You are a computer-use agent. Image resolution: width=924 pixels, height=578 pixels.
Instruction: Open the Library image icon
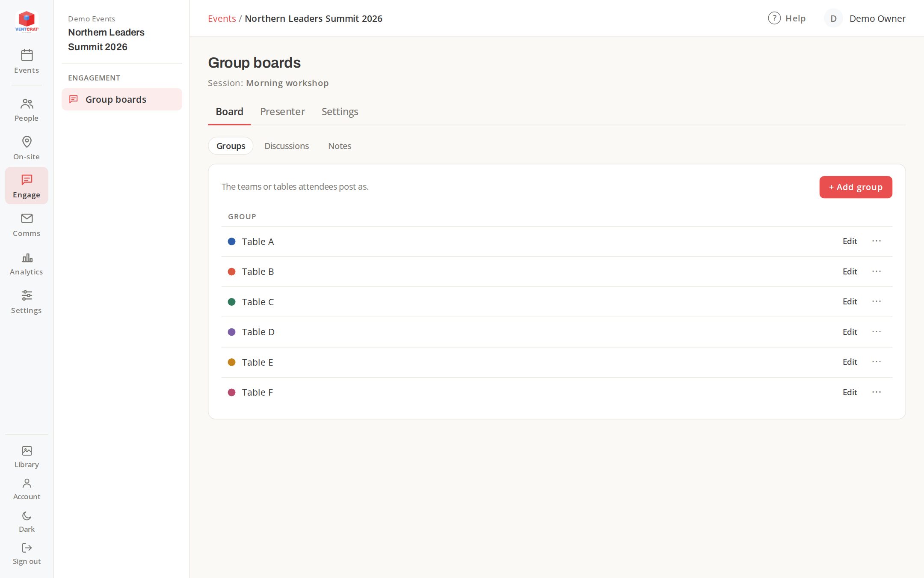click(27, 451)
